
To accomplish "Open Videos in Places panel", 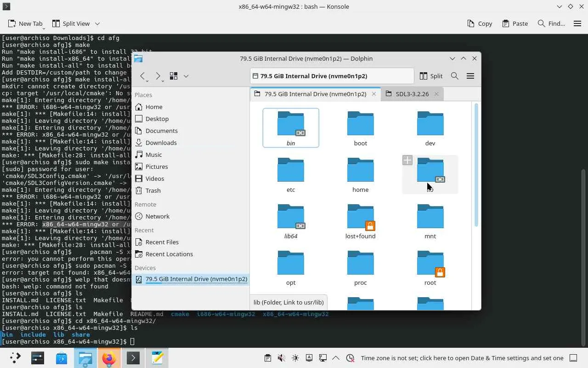I will pyautogui.click(x=191, y=178).
